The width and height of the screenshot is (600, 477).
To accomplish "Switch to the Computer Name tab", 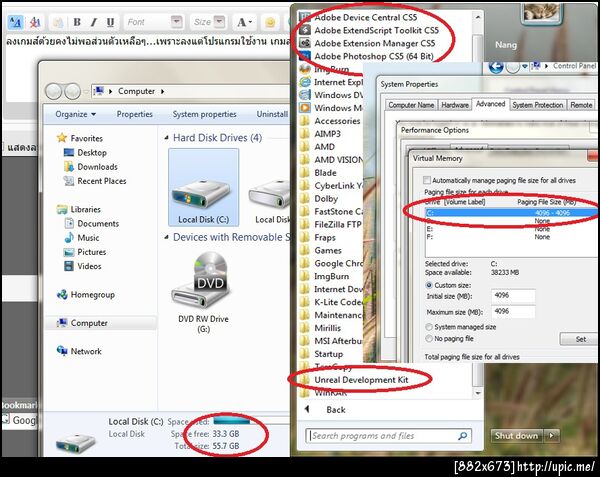I will tap(411, 105).
